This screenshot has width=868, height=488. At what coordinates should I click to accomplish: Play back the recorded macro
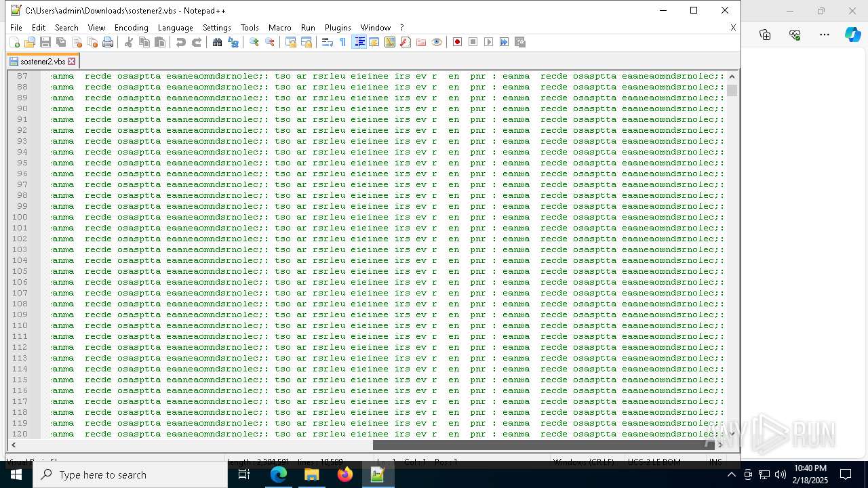click(489, 42)
